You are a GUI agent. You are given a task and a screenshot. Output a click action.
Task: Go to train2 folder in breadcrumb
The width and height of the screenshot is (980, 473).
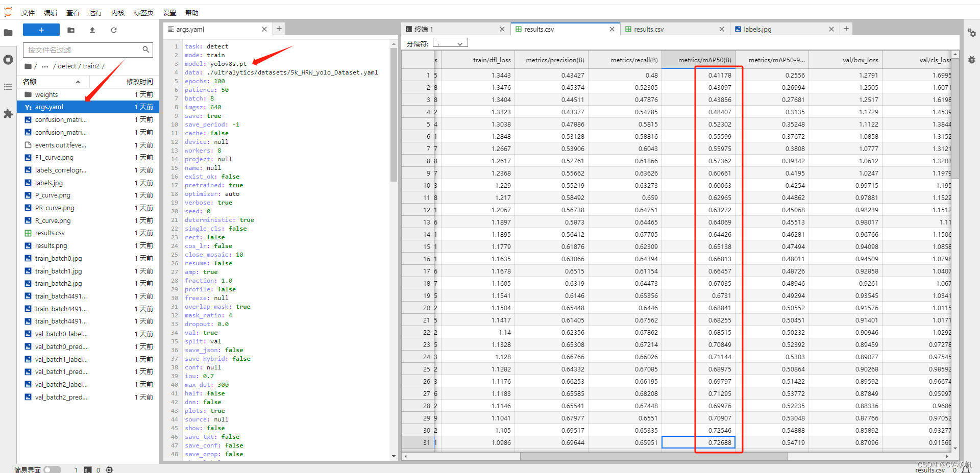click(x=91, y=66)
